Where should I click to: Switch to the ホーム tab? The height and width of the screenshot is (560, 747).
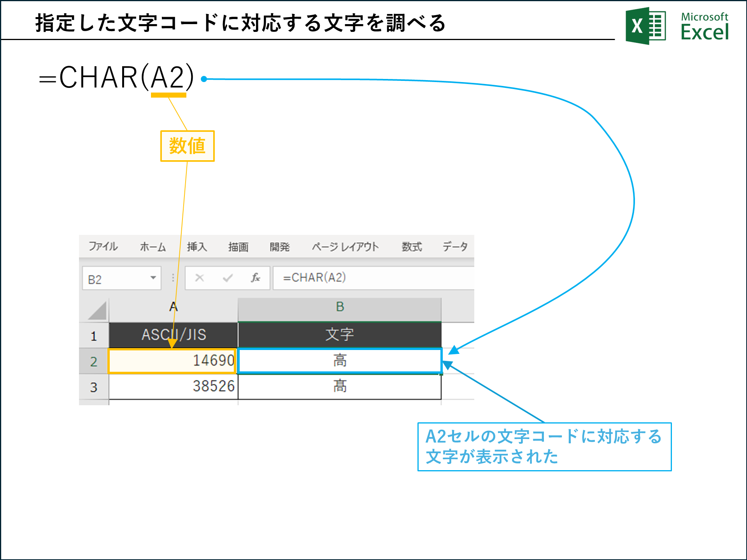click(x=153, y=246)
